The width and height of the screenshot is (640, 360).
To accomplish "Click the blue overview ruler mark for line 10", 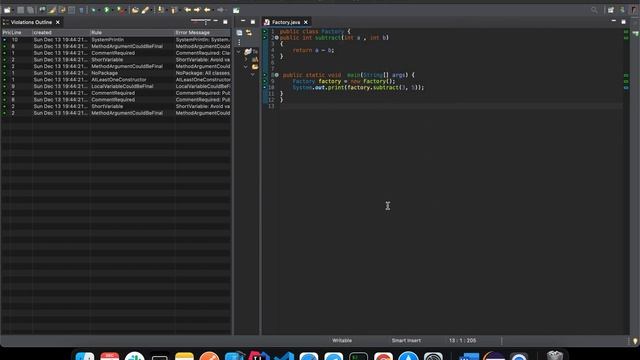I will click(626, 88).
